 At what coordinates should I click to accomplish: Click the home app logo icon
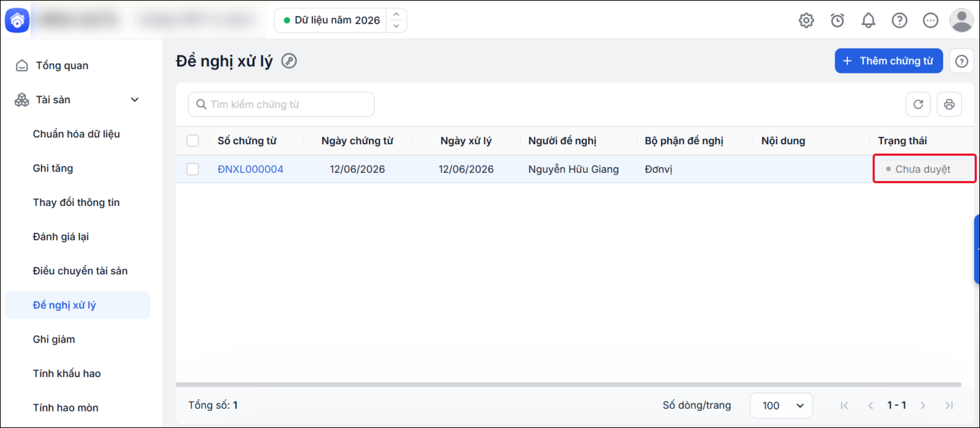[x=17, y=20]
